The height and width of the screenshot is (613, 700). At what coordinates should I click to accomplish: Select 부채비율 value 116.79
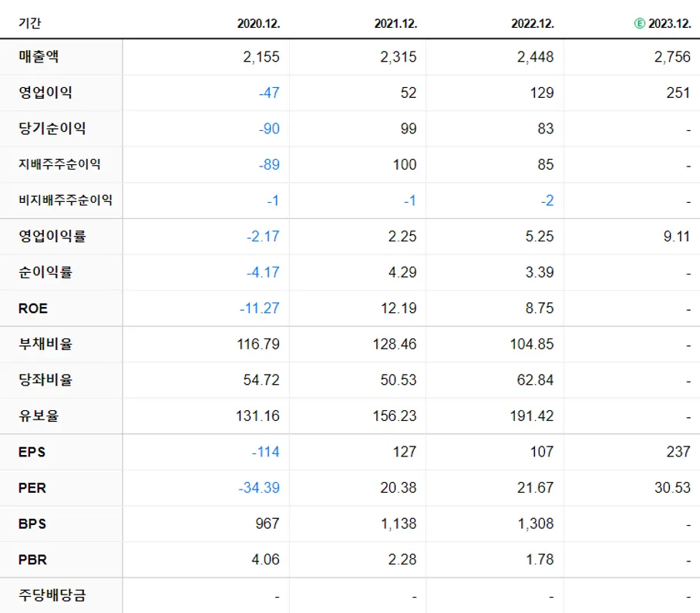(258, 344)
